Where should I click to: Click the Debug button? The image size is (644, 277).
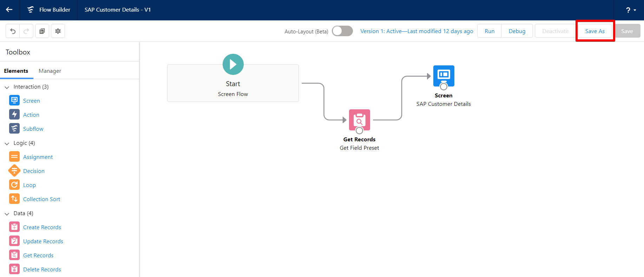pyautogui.click(x=517, y=31)
